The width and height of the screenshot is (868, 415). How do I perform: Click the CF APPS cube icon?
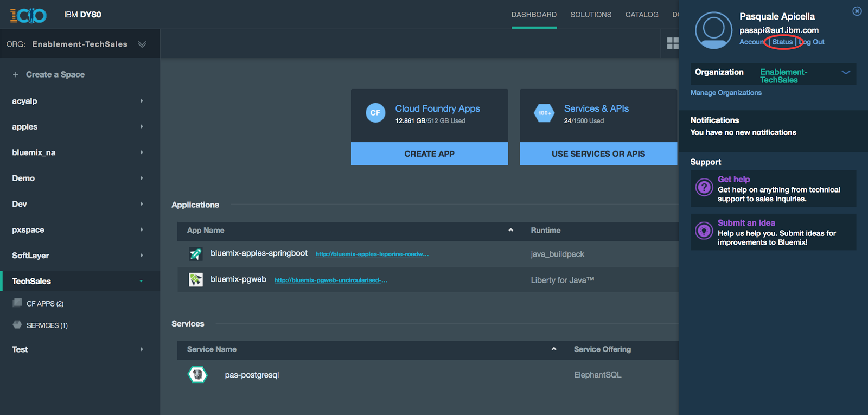17,303
